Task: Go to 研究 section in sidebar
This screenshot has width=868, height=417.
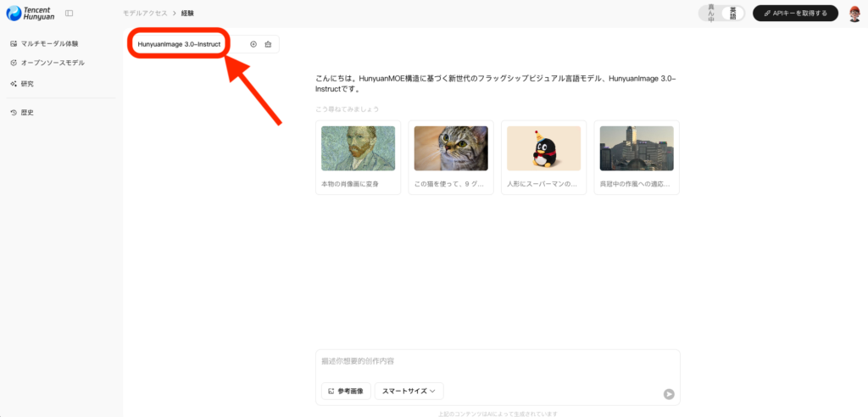Action: (x=27, y=84)
